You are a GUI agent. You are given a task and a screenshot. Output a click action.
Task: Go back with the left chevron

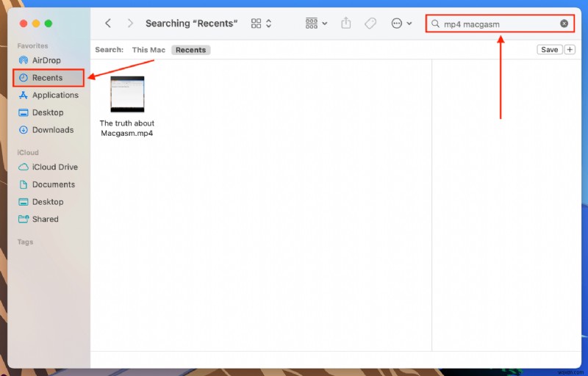pyautogui.click(x=108, y=23)
